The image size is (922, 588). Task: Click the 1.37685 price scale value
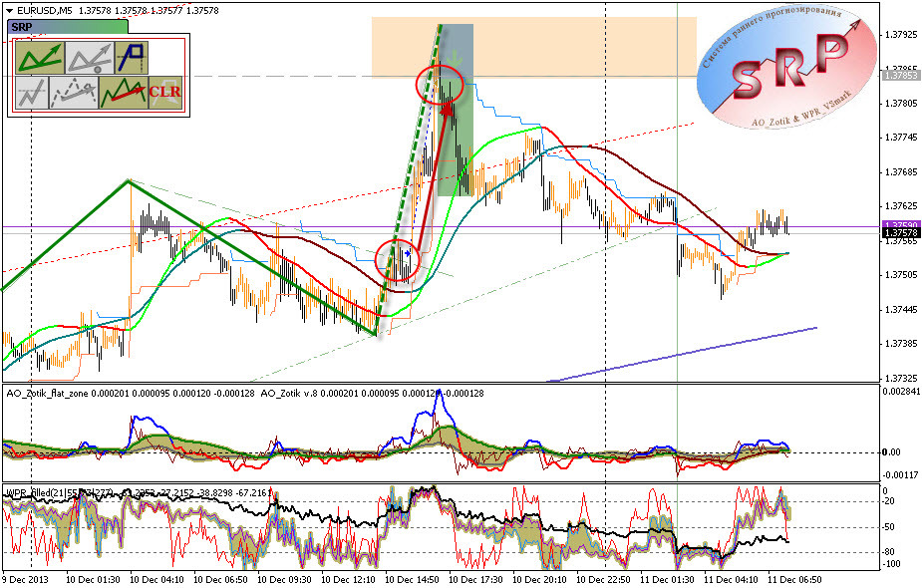pos(901,172)
